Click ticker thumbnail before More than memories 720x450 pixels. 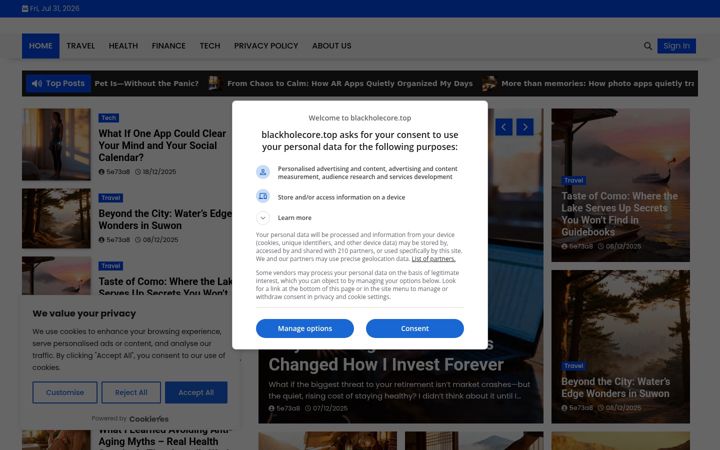489,84
